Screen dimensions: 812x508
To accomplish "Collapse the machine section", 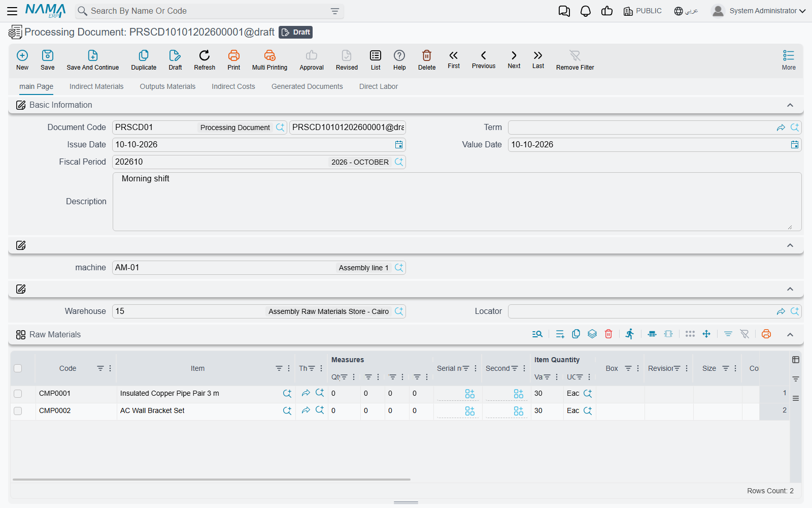I will [790, 245].
